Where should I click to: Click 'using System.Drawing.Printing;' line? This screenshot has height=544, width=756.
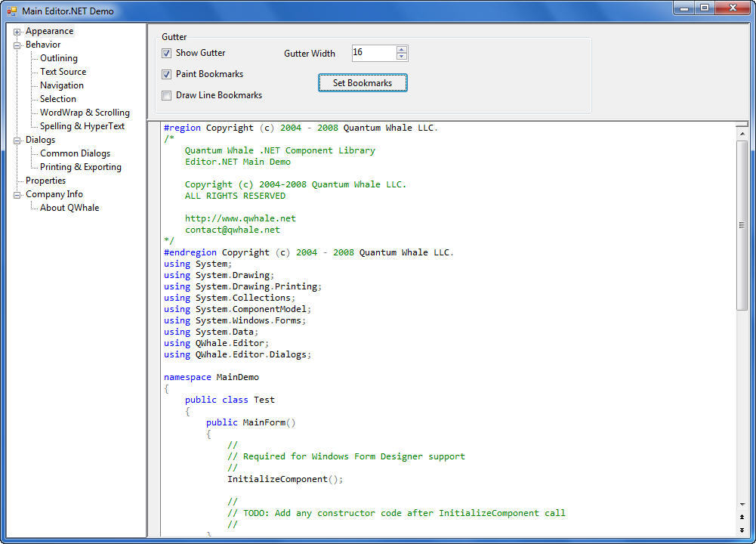pos(242,286)
